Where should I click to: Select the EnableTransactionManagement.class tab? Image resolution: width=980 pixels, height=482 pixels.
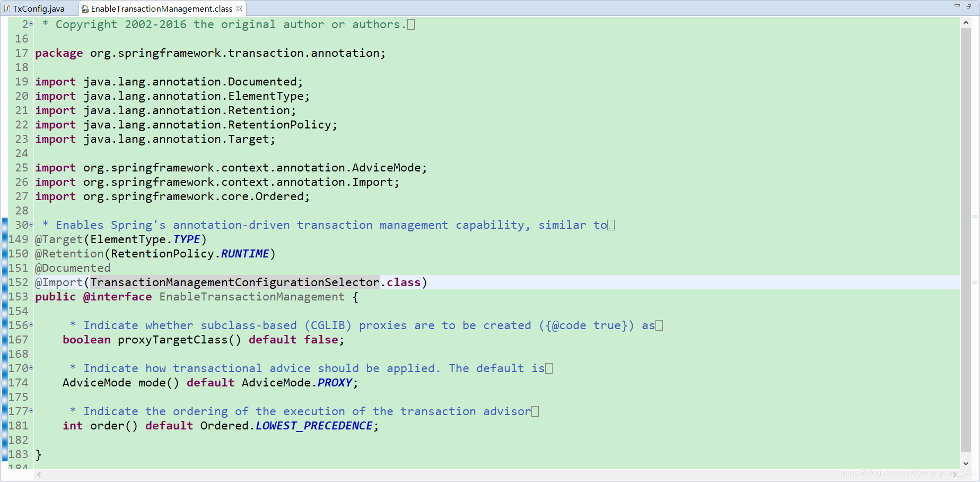tap(161, 8)
